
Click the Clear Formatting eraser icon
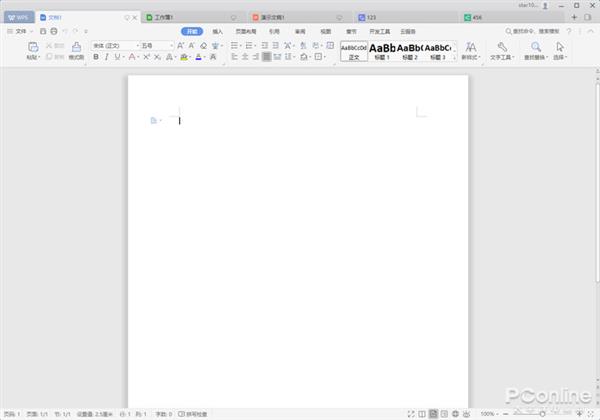point(204,46)
